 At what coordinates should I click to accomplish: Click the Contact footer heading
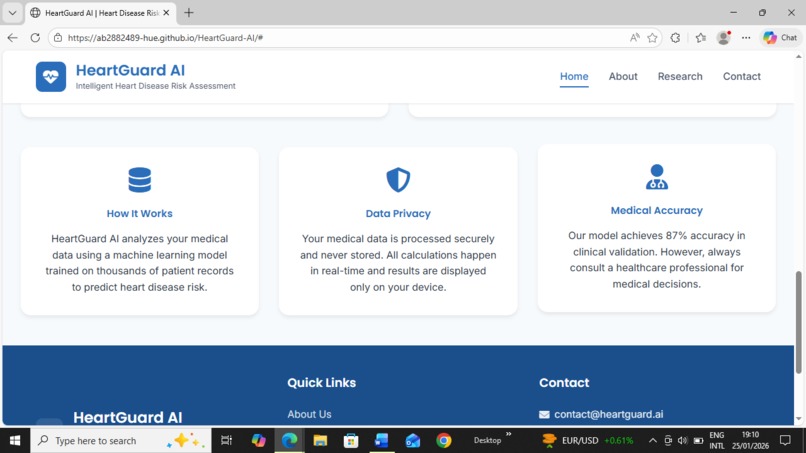click(564, 383)
